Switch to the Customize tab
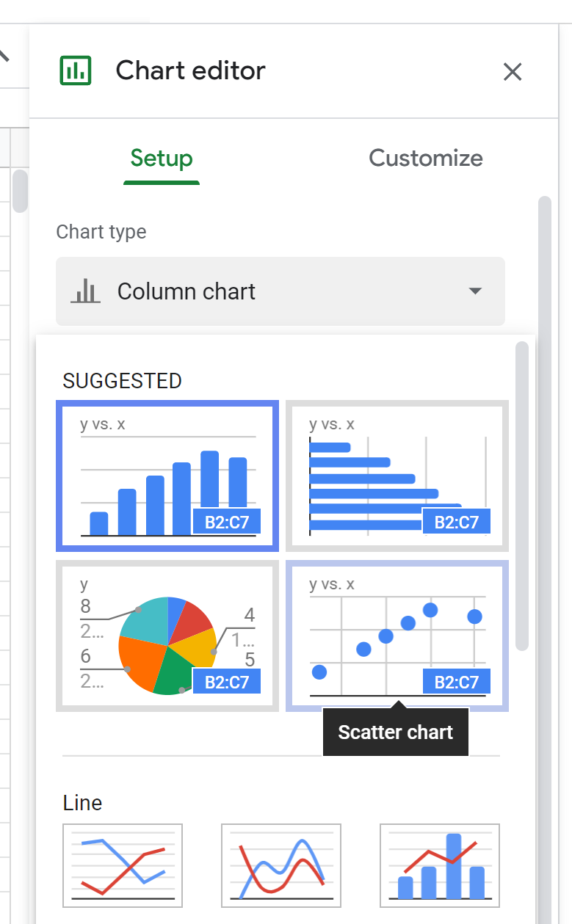572x924 pixels. (x=425, y=159)
